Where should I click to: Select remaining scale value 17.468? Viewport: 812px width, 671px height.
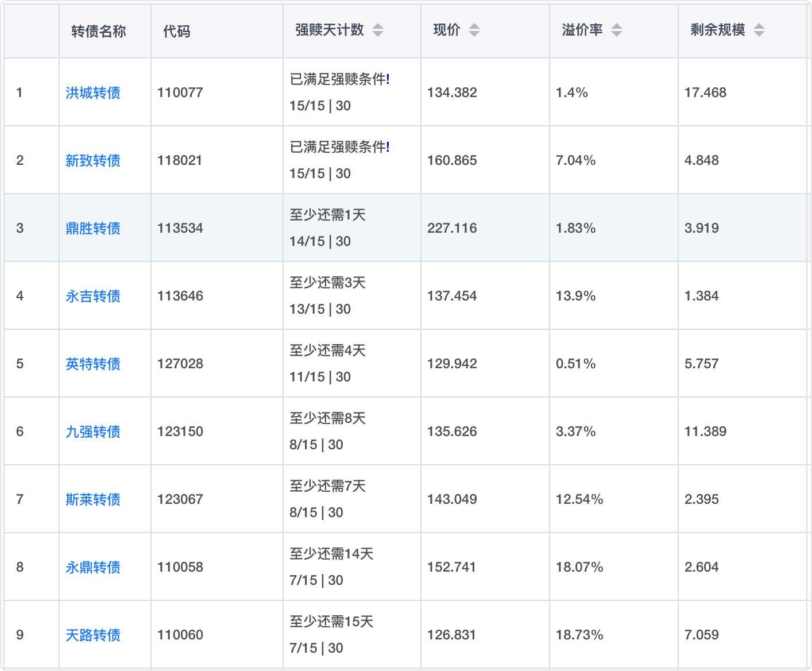coord(705,92)
